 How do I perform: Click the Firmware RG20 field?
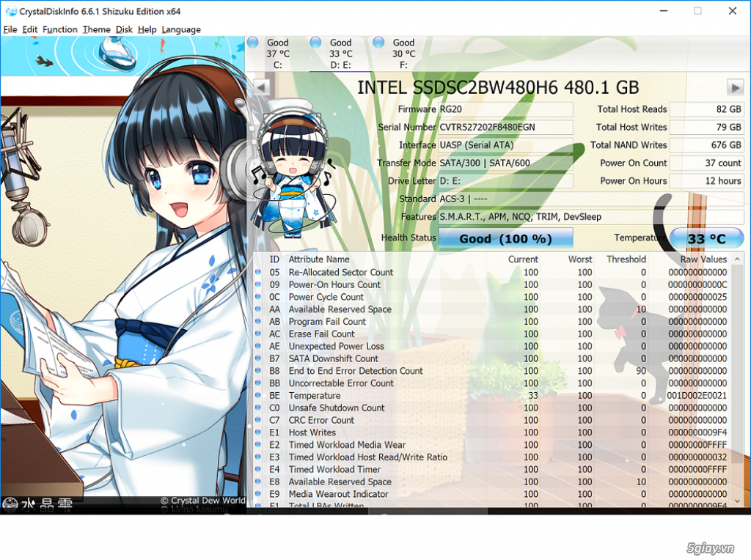click(x=505, y=109)
